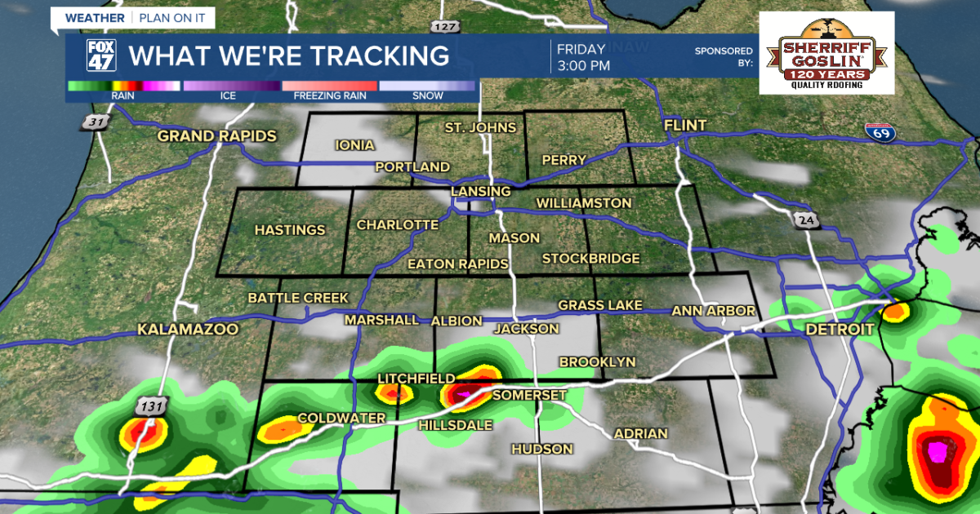
Task: Click the GRASS LAKE city label
Action: click(x=600, y=305)
